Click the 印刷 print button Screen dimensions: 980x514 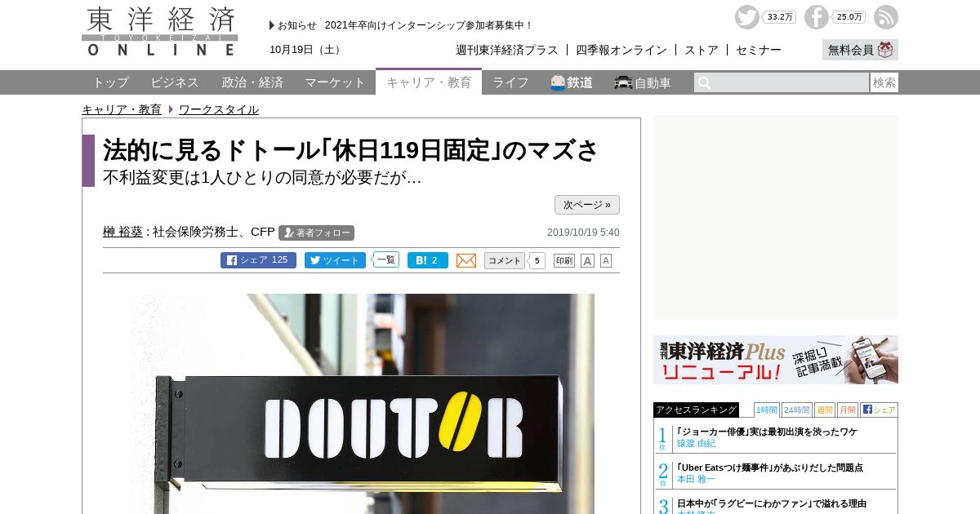pos(564,260)
